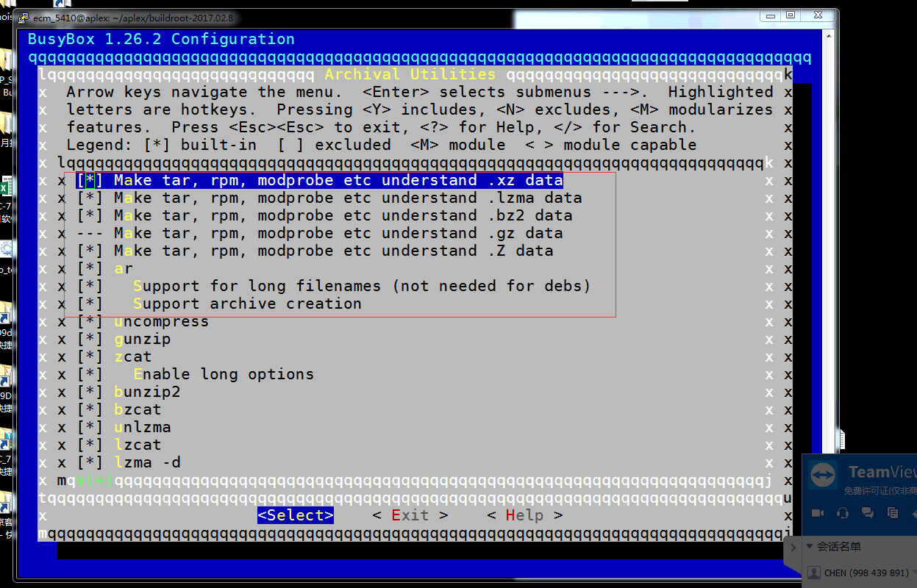Toggle .xz data support checkbox
The width and height of the screenshot is (917, 588).
tap(90, 180)
